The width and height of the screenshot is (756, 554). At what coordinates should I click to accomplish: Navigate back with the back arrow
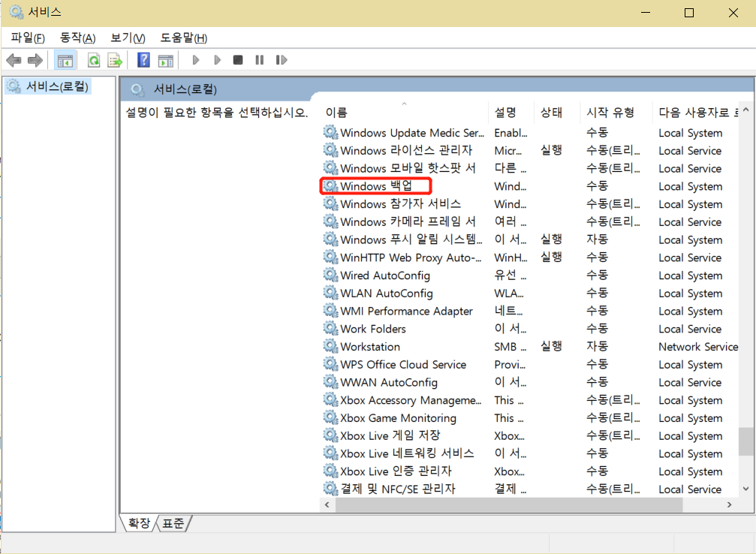(x=14, y=60)
